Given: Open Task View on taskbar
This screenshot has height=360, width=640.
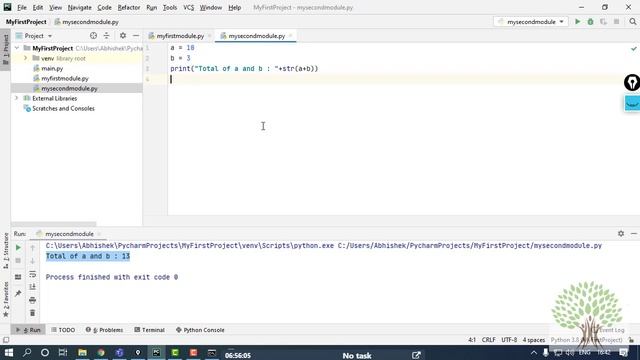Looking at the screenshot, I should click(63, 353).
